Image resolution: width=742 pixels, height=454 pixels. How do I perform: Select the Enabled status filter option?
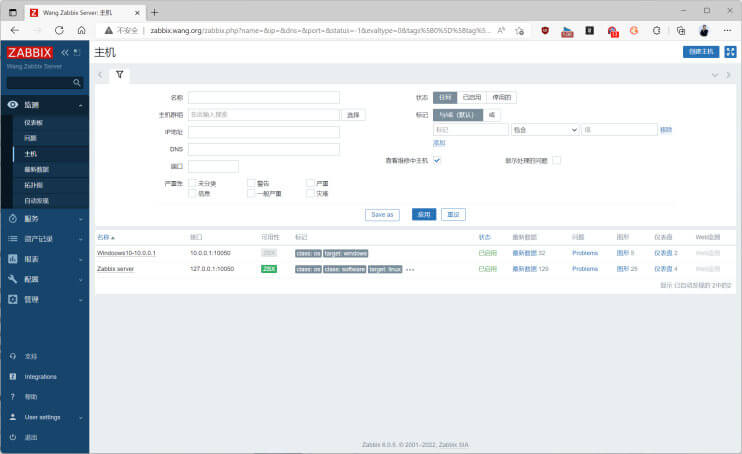[471, 98]
